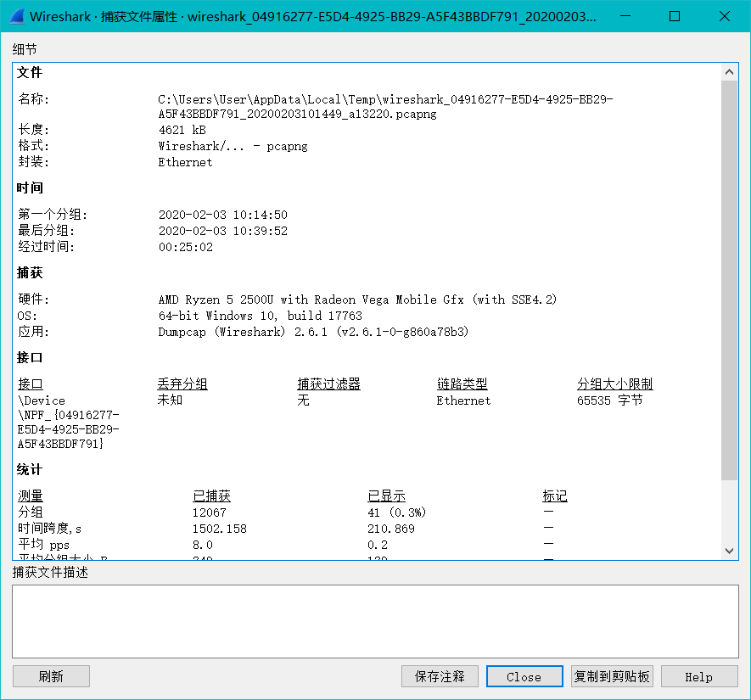This screenshot has width=751, height=700.
Task: Click the displayed time span 210.869
Action: (391, 529)
